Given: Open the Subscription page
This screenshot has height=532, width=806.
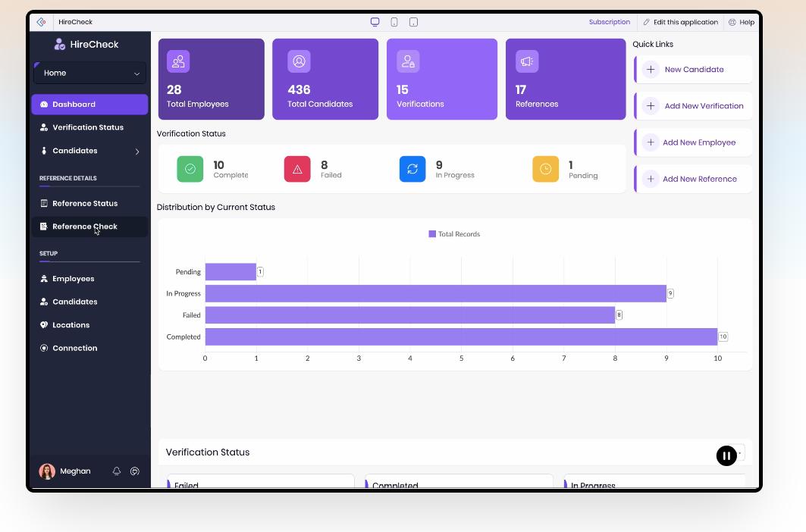Looking at the screenshot, I should click(x=610, y=22).
